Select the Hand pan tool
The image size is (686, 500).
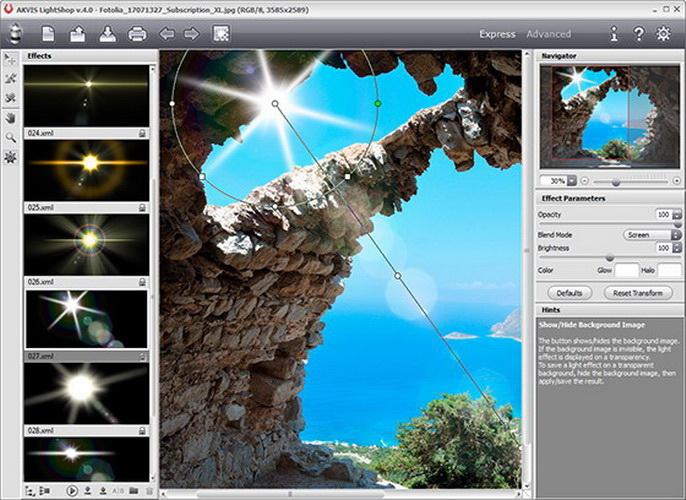pos(11,116)
